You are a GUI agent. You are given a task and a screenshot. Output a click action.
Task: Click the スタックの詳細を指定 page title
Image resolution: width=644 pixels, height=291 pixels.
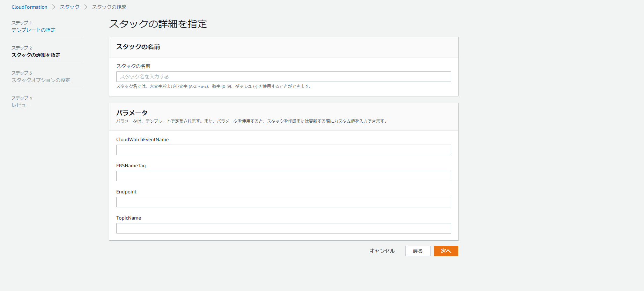158,24
